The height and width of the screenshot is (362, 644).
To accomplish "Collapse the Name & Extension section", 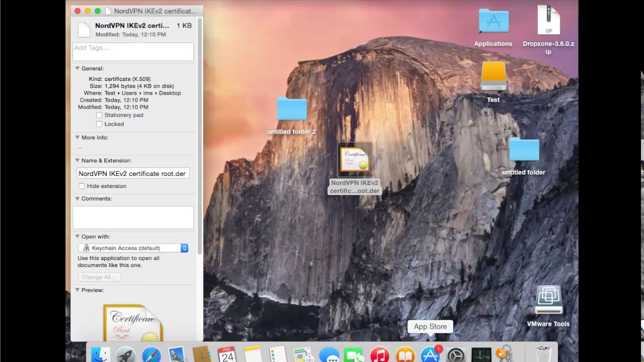I will [x=77, y=160].
